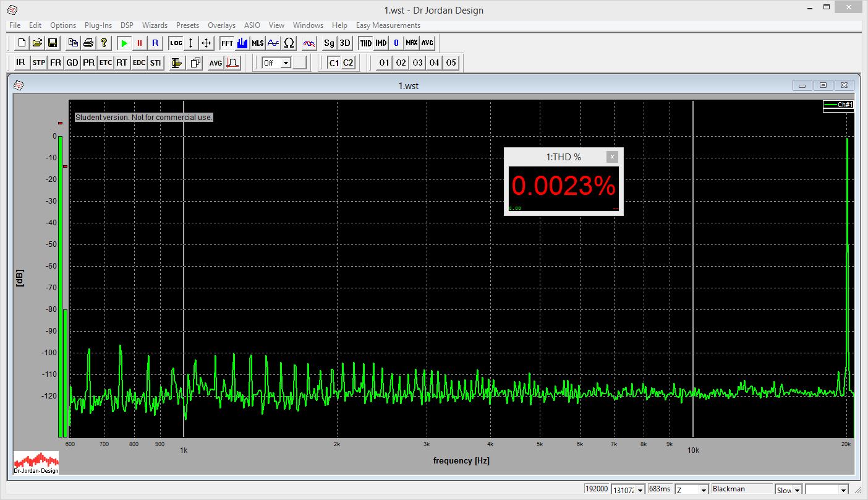
Task: Click the overlapping windows icon
Action: tap(195, 62)
